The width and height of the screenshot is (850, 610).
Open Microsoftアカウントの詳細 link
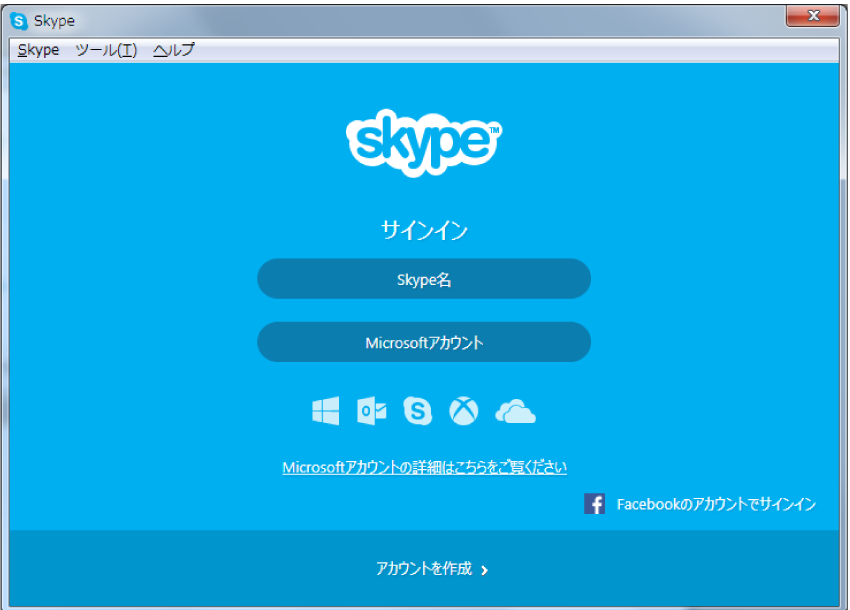point(424,467)
